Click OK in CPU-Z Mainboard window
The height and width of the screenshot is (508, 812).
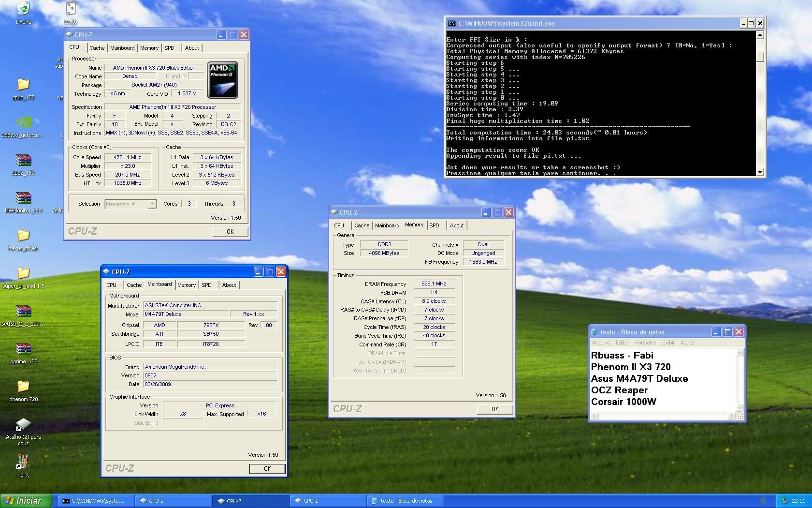[267, 469]
